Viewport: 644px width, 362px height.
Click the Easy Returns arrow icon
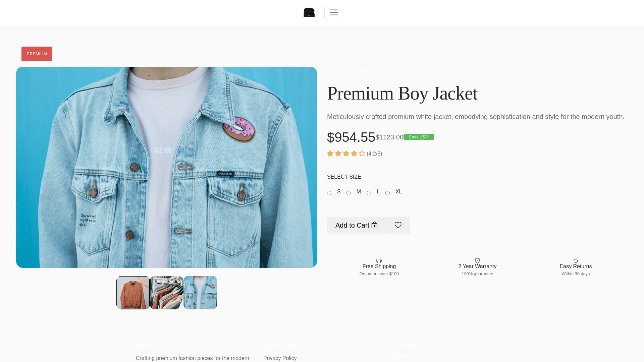pos(576,261)
